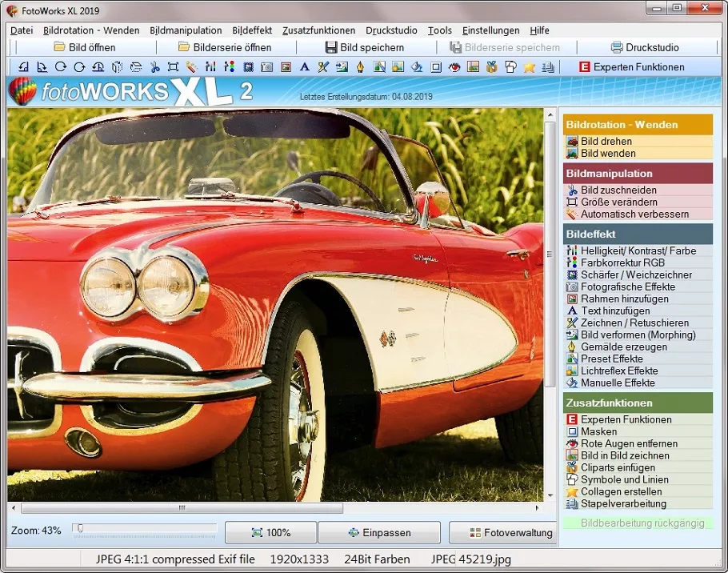Select 'Cliparts einfügen' in the sidebar
The height and width of the screenshot is (573, 728).
coord(618,467)
